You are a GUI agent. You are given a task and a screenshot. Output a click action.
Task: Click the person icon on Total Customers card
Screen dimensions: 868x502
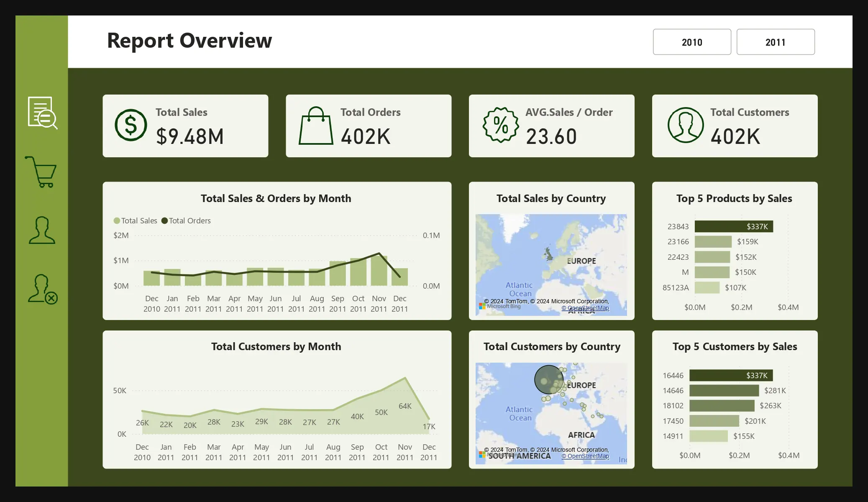685,125
